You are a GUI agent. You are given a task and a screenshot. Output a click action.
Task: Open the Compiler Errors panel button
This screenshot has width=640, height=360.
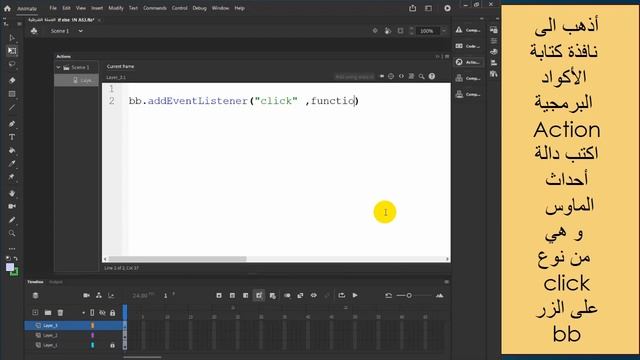coord(468,30)
